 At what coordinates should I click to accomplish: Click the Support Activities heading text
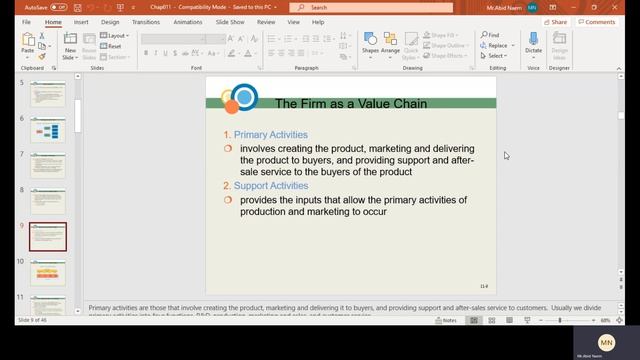click(x=271, y=186)
